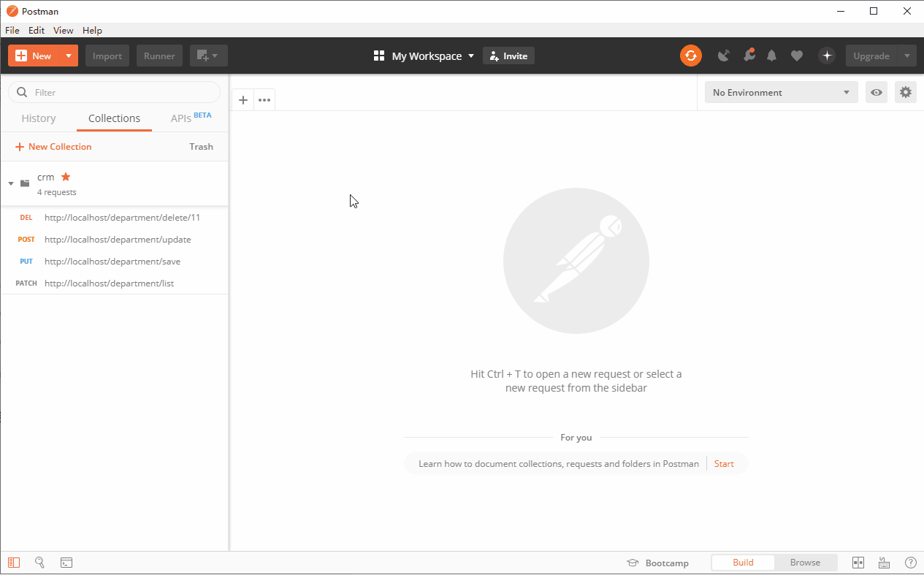Click the crm collection name
This screenshot has height=575, width=924.
45,177
